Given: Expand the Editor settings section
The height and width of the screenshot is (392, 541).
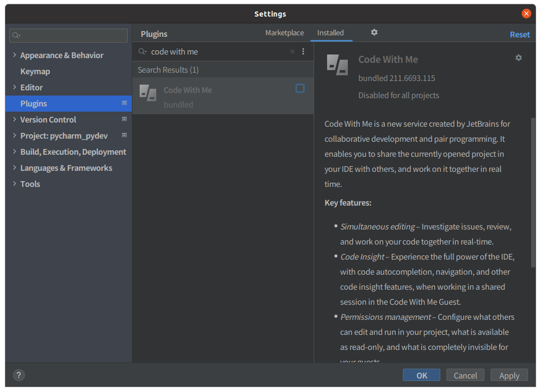Looking at the screenshot, I should [x=15, y=87].
